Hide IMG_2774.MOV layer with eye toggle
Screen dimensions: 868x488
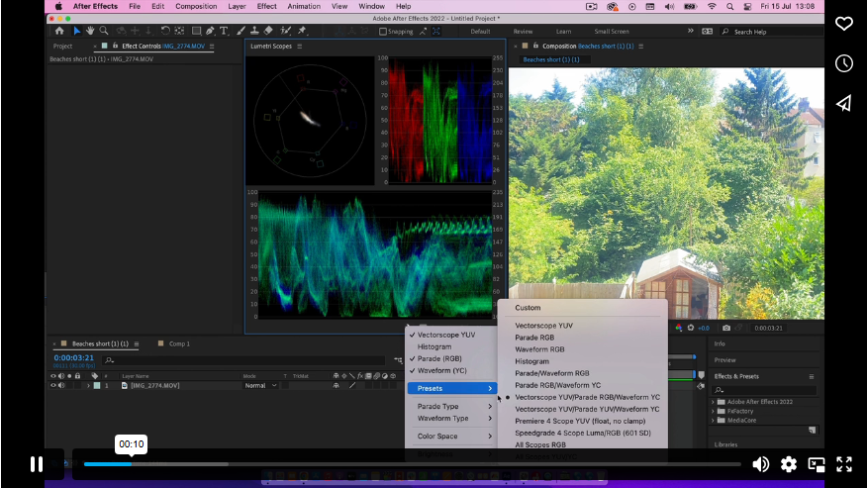53,385
